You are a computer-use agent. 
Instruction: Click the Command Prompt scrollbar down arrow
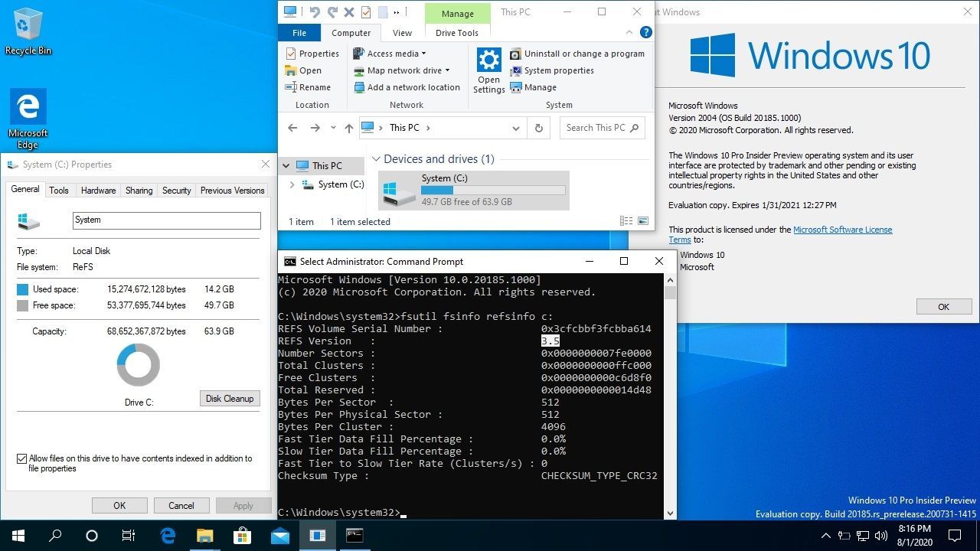coord(670,514)
